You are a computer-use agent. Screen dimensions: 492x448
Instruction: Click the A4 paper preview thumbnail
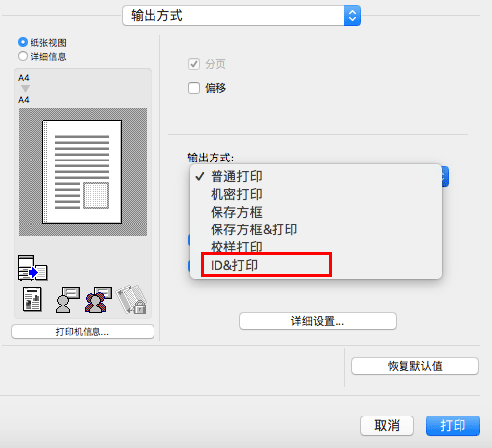83,172
